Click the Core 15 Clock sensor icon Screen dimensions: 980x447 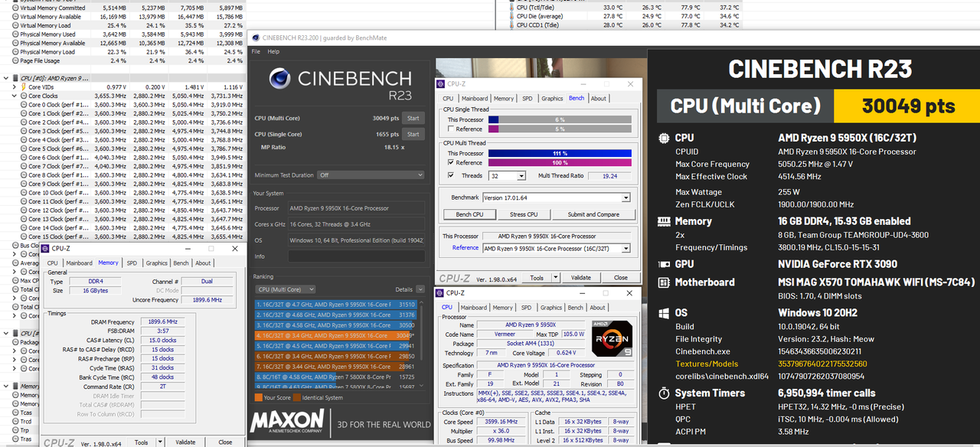point(24,237)
